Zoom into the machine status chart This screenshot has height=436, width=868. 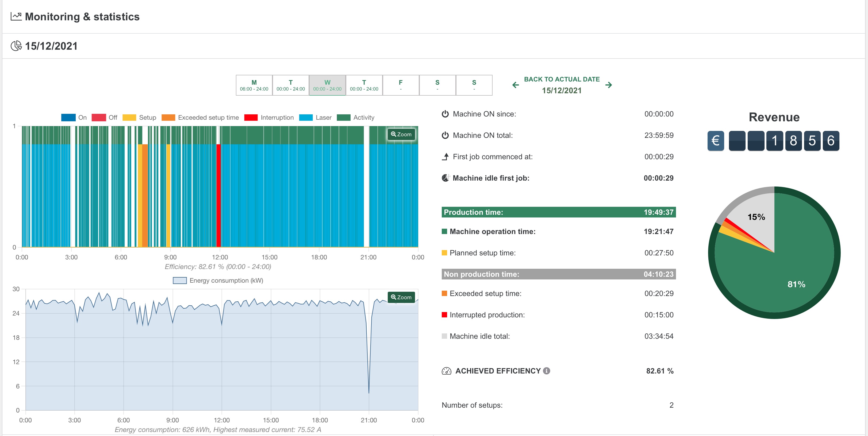(x=401, y=134)
